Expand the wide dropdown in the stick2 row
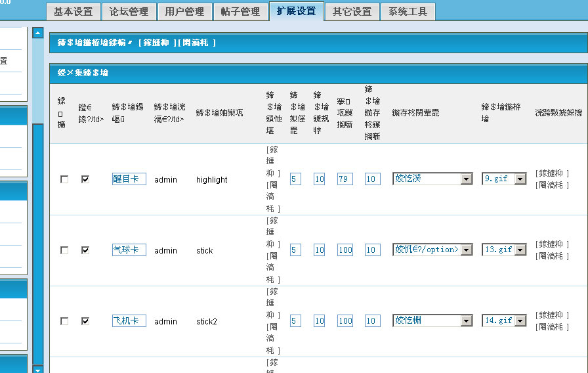 click(x=432, y=321)
